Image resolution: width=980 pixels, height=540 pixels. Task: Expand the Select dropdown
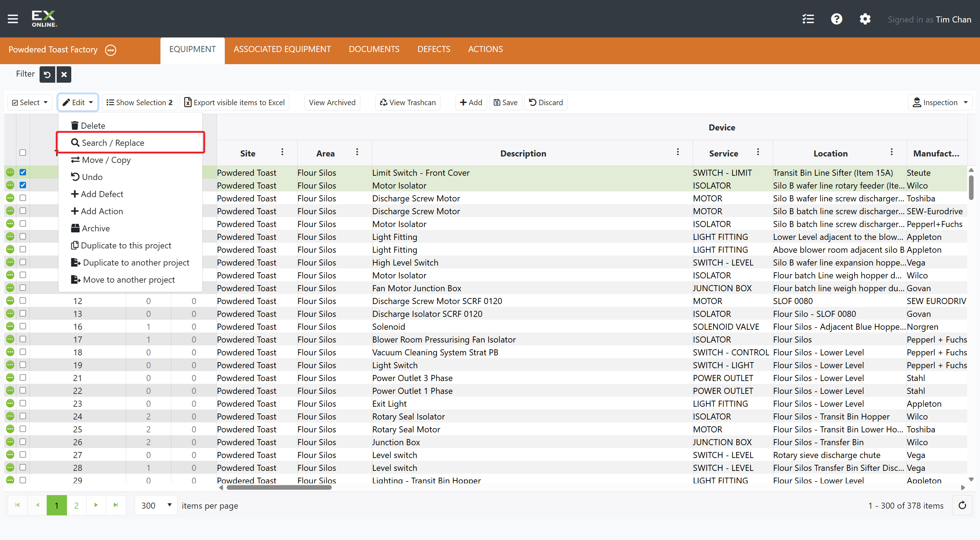tap(30, 102)
